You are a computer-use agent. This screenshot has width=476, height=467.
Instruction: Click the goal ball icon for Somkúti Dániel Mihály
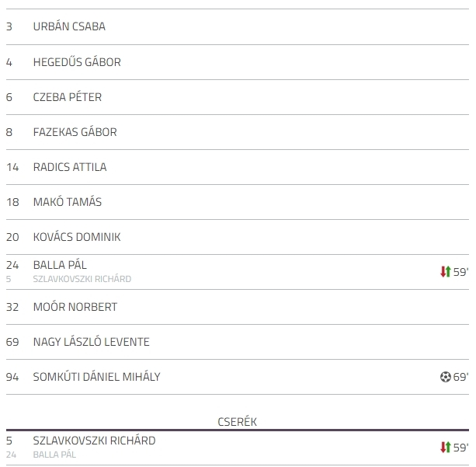(x=446, y=377)
